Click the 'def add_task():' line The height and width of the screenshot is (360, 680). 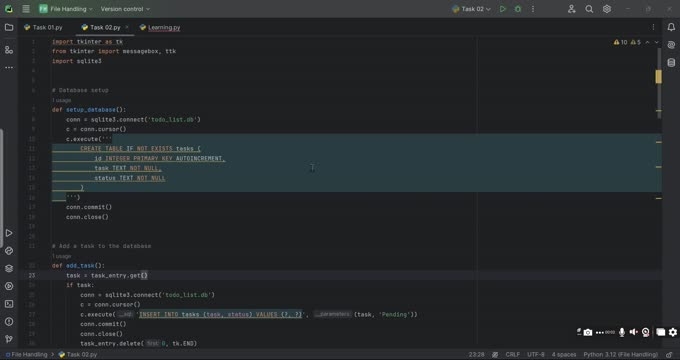[78, 265]
